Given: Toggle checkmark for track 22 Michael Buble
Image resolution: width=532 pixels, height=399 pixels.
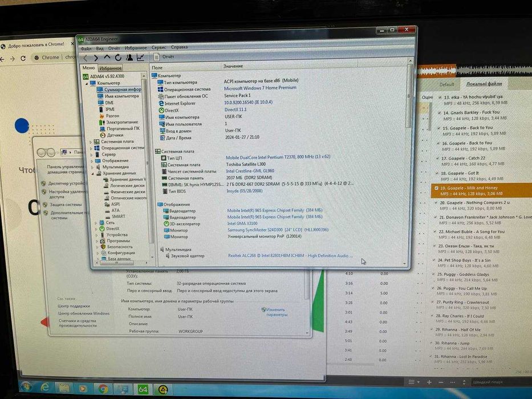Looking at the screenshot, I should click(435, 232).
